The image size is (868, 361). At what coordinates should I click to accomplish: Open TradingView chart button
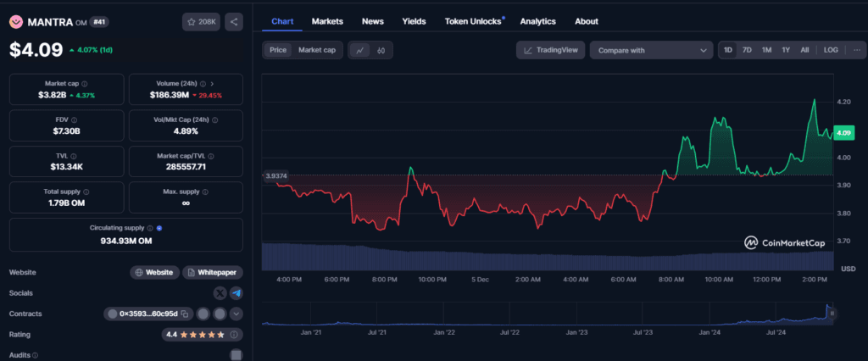[x=550, y=50]
